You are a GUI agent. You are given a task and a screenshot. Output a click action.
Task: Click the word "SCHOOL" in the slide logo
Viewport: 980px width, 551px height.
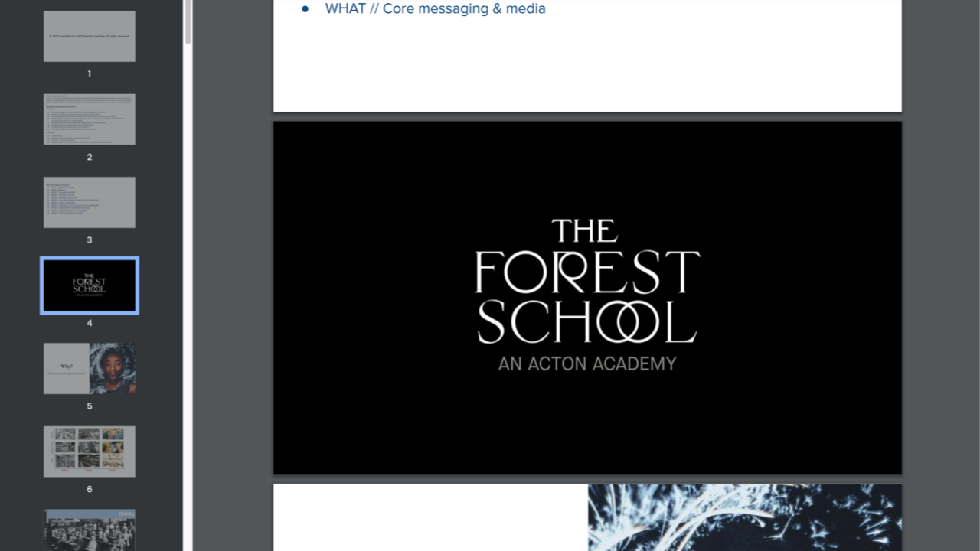(587, 321)
